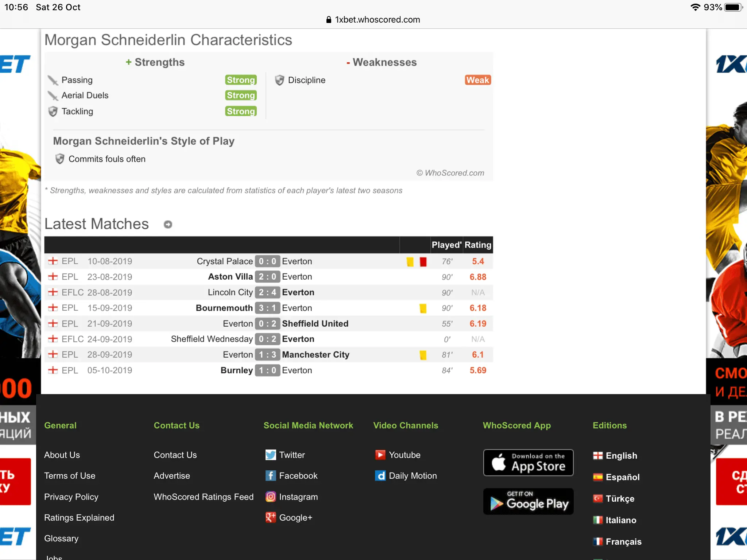The width and height of the screenshot is (747, 560).
Task: Open the Advertise footer link
Action: (172, 476)
